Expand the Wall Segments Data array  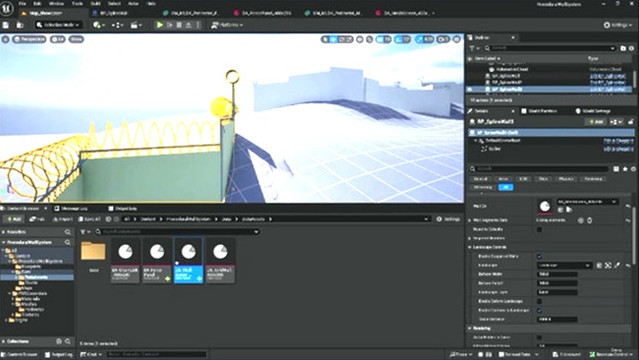coord(470,220)
